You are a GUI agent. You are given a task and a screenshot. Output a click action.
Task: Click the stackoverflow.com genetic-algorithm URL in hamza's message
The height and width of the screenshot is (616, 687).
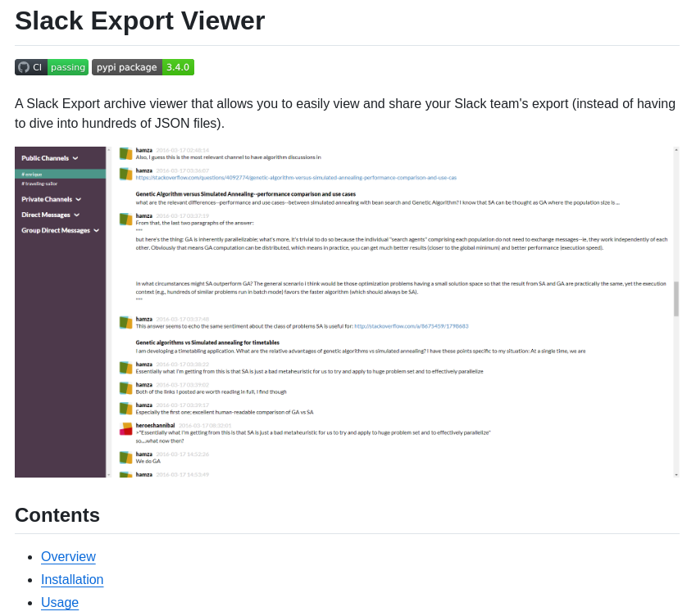pos(303,176)
